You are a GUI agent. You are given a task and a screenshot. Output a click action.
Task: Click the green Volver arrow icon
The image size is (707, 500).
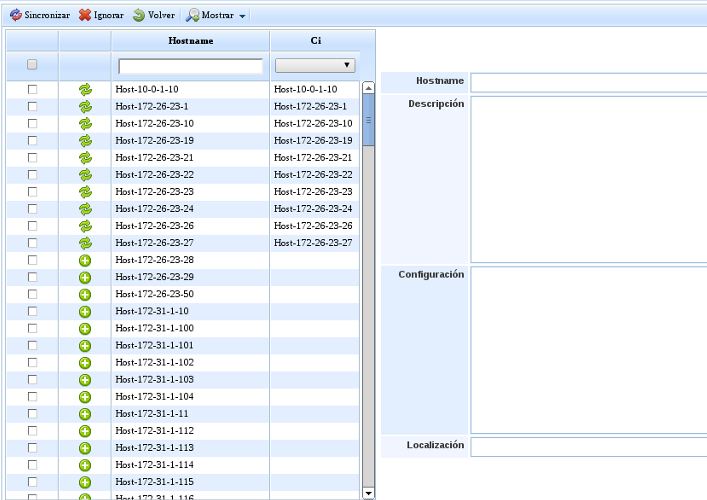pyautogui.click(x=139, y=16)
